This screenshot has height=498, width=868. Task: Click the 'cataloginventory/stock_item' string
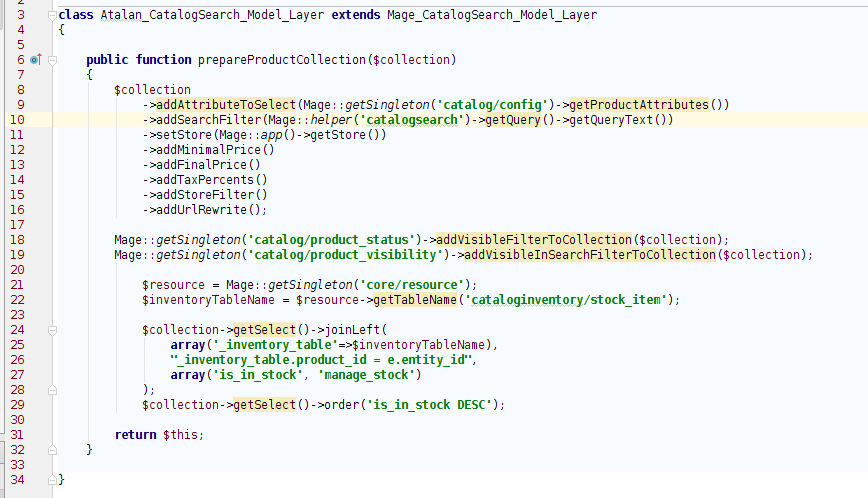click(566, 299)
